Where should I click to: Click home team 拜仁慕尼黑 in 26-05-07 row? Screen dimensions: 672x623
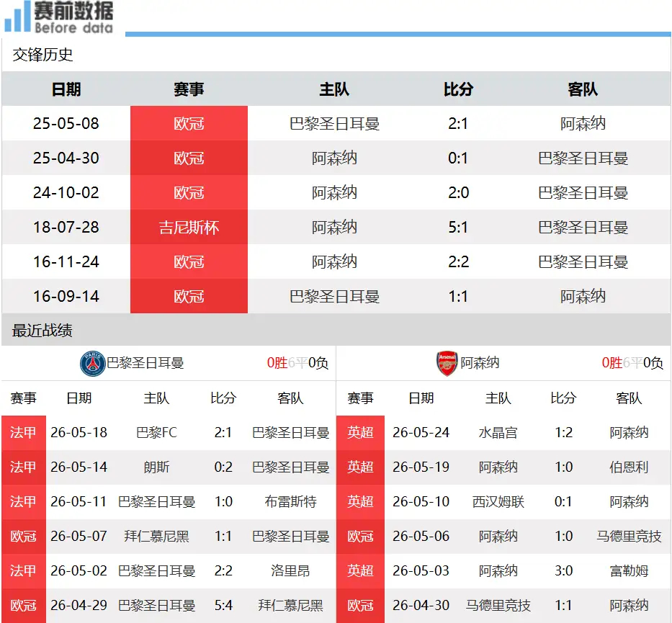click(x=156, y=536)
